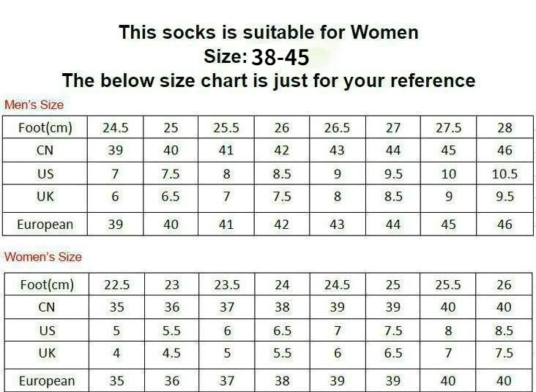Select the 'Size: 38-45' headline text

point(256,57)
